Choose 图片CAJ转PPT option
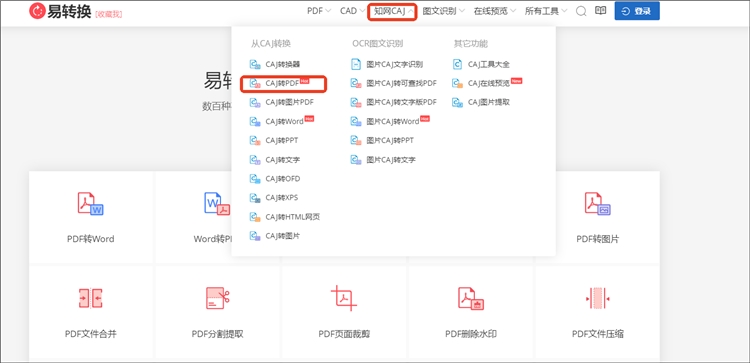Screen dimensions: 750x363 click(382, 141)
